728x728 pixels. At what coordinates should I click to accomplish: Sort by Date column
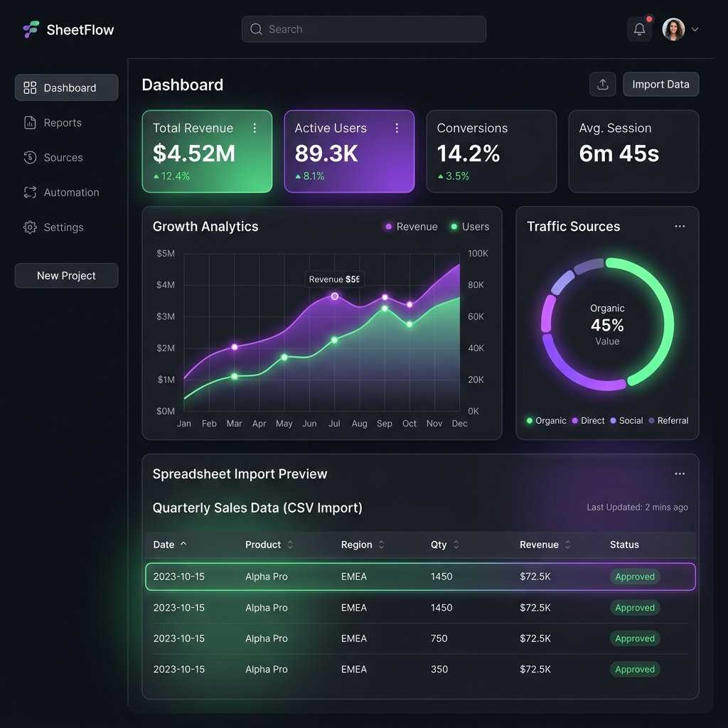click(170, 545)
